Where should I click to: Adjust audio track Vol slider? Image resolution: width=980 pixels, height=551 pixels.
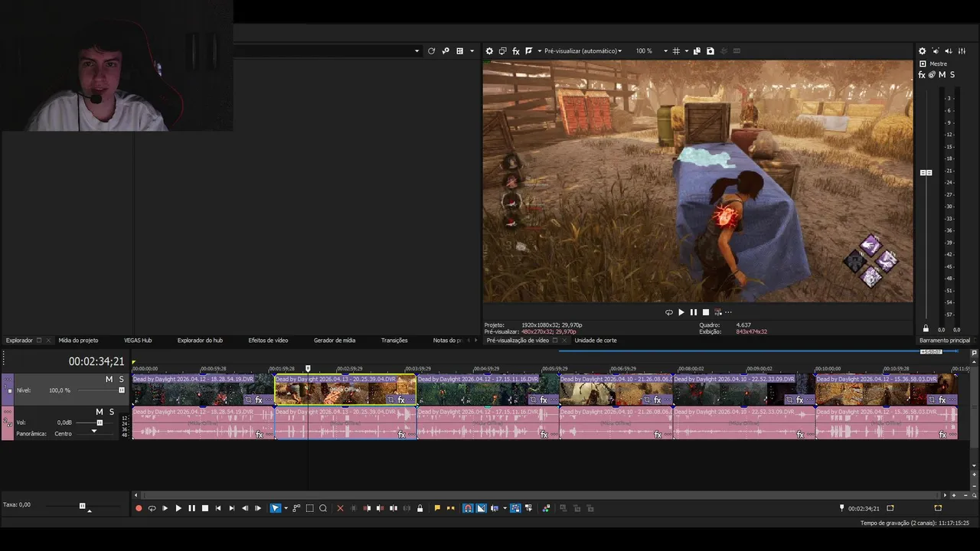(x=100, y=422)
